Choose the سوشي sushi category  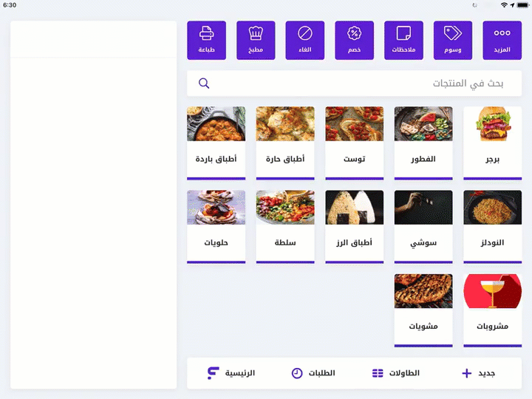point(423,227)
